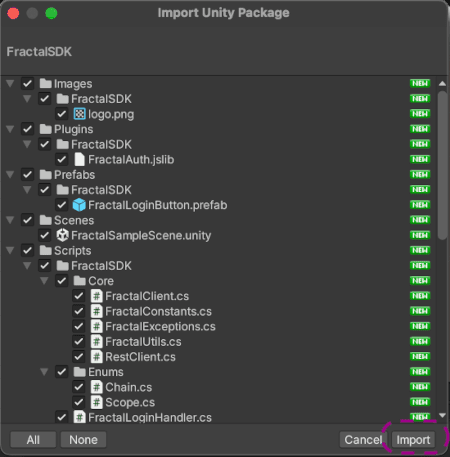Click the Prefabs folder icon

pos(46,174)
